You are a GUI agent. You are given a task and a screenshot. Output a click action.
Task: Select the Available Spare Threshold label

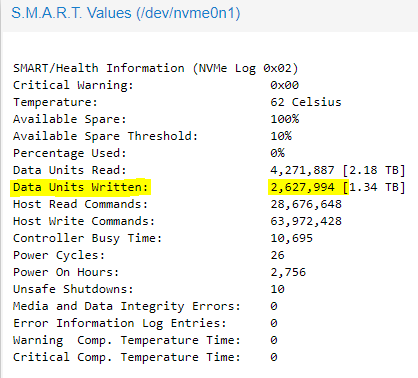coord(105,136)
